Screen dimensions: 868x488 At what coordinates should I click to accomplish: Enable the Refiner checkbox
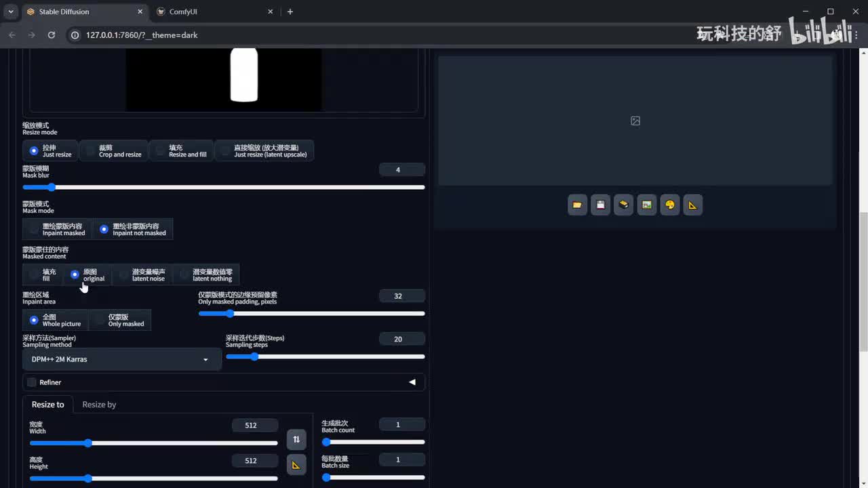[x=32, y=382]
